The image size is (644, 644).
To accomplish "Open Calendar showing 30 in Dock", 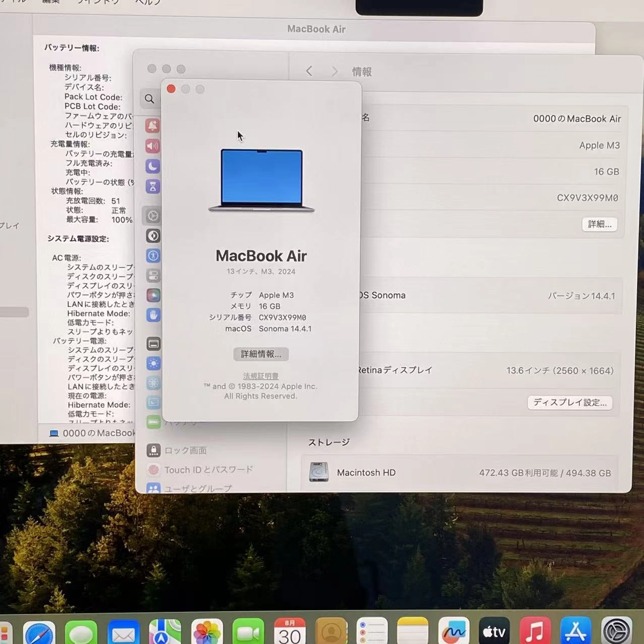I will [290, 632].
